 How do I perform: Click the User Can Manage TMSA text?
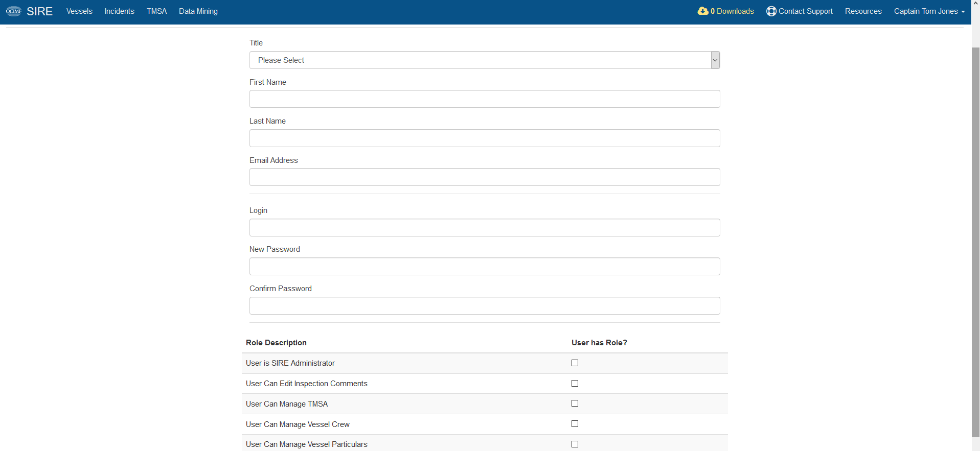click(287, 404)
